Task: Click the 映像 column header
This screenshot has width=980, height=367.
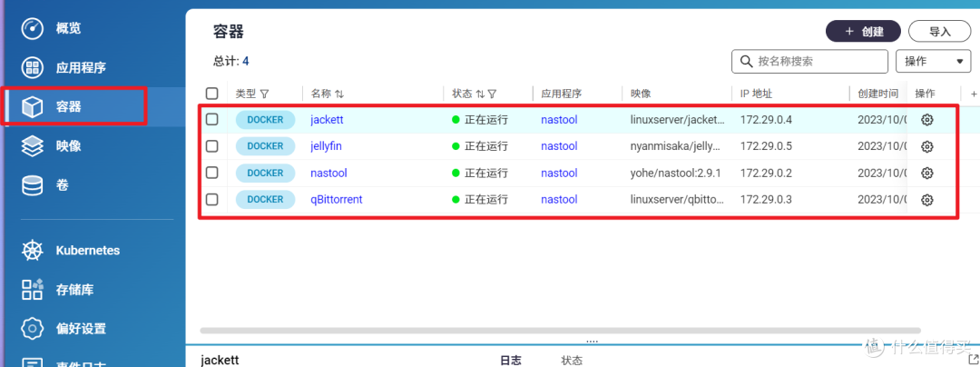Action: point(641,94)
